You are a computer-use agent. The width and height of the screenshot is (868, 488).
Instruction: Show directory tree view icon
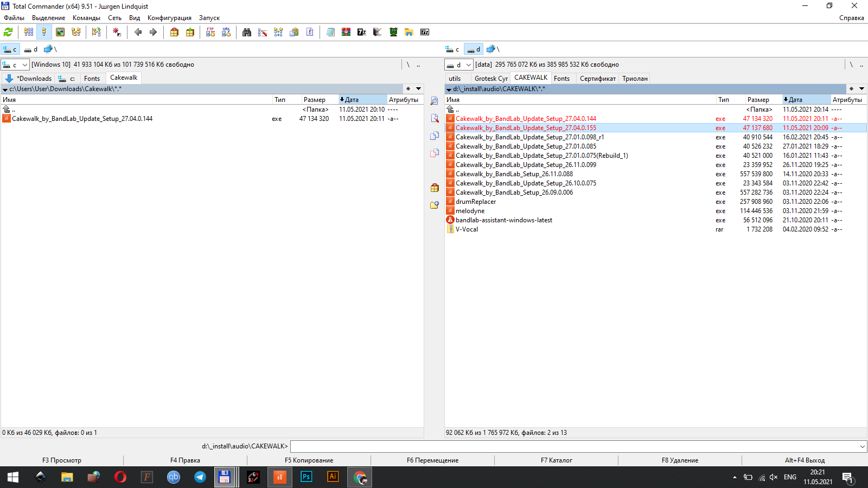tap(76, 32)
